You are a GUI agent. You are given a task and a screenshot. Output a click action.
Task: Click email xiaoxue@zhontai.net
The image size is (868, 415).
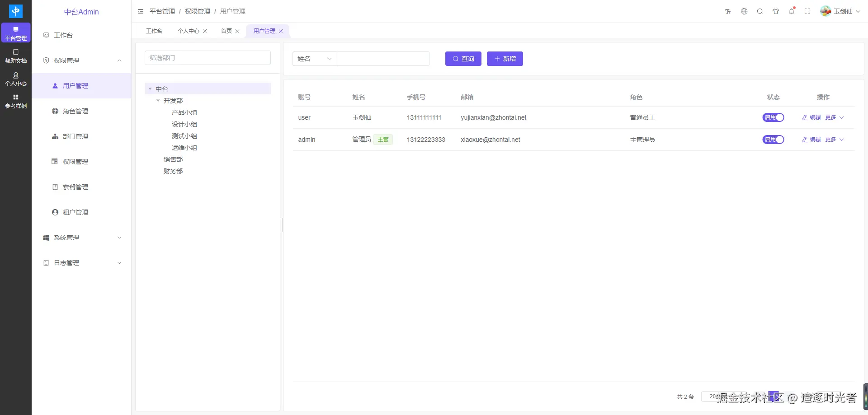[x=491, y=140]
